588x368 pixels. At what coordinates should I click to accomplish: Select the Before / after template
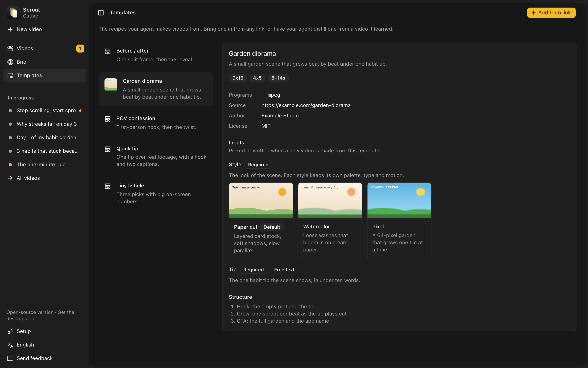[x=156, y=55]
